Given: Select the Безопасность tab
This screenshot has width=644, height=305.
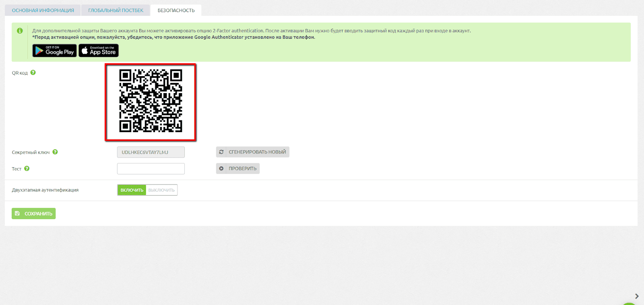Looking at the screenshot, I should coord(176,10).
